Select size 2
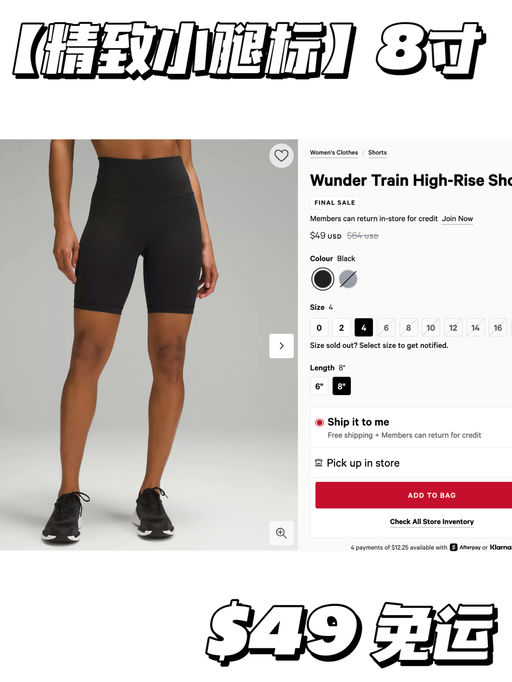This screenshot has width=512, height=682. [x=341, y=328]
